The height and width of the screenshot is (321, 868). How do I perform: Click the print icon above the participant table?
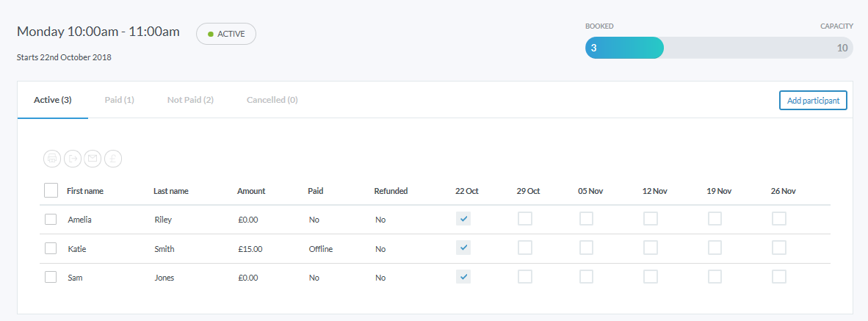pos(52,158)
